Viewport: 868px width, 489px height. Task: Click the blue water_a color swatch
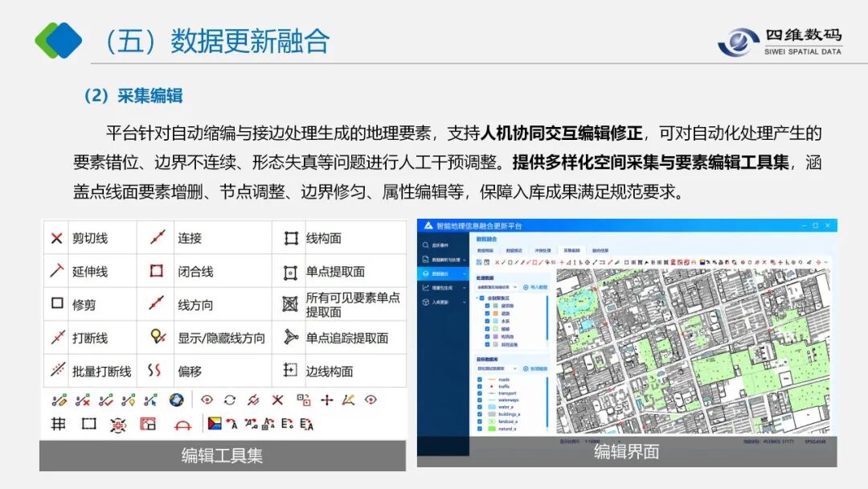coord(492,407)
